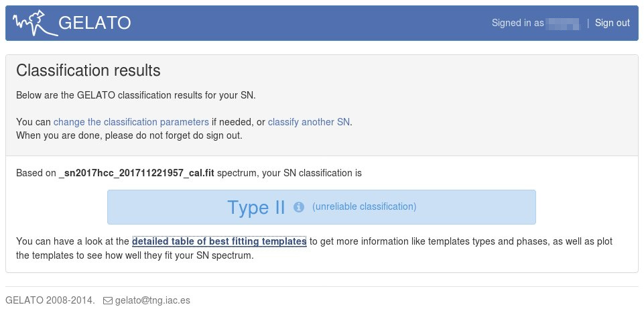
Task: Click the gelato@tng.iac.es email address
Action: 152,300
